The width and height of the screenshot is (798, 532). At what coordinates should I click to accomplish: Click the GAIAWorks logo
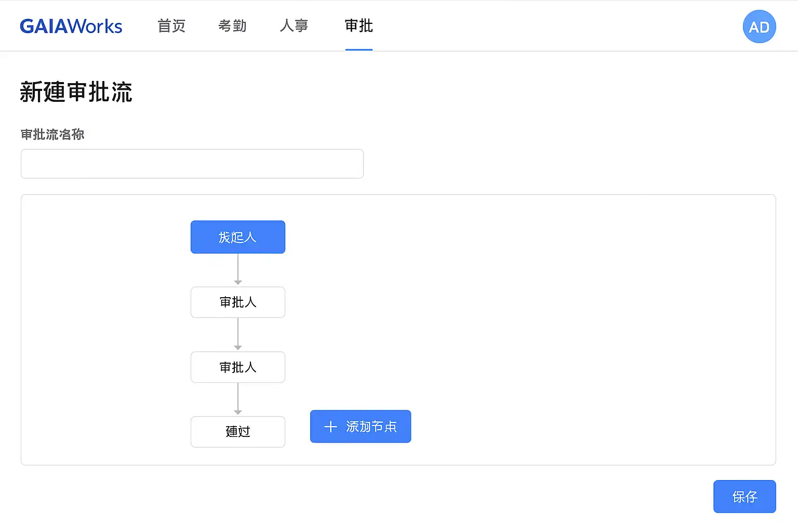(71, 26)
